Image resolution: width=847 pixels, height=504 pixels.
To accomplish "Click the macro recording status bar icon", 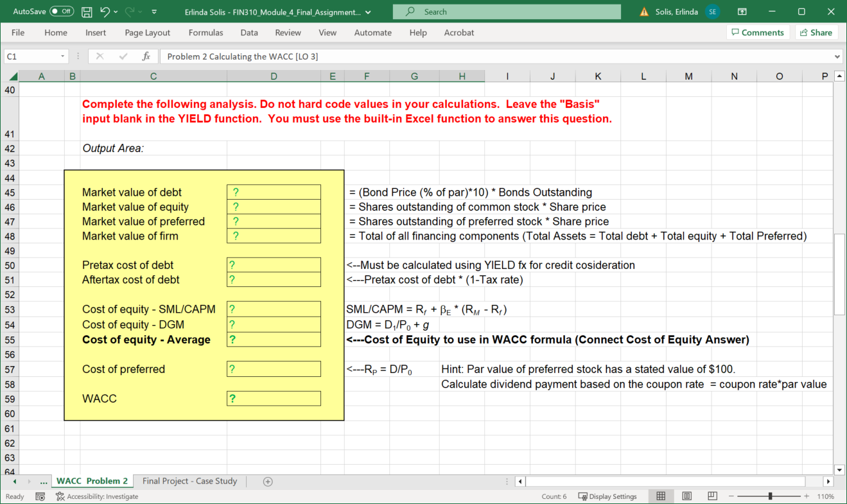I will [40, 496].
